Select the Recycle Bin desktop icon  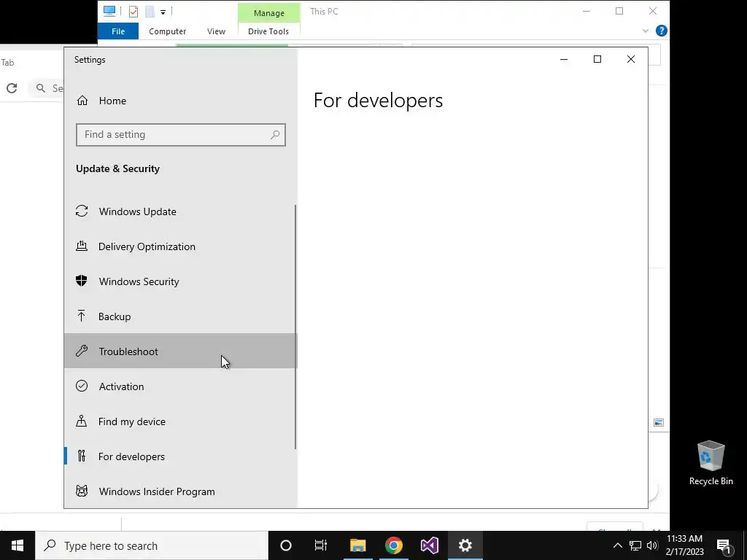(711, 463)
